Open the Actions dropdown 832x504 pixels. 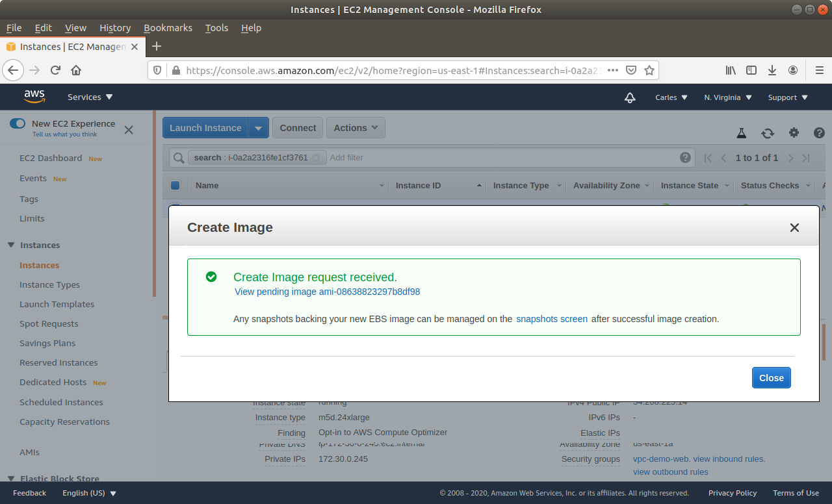(356, 128)
